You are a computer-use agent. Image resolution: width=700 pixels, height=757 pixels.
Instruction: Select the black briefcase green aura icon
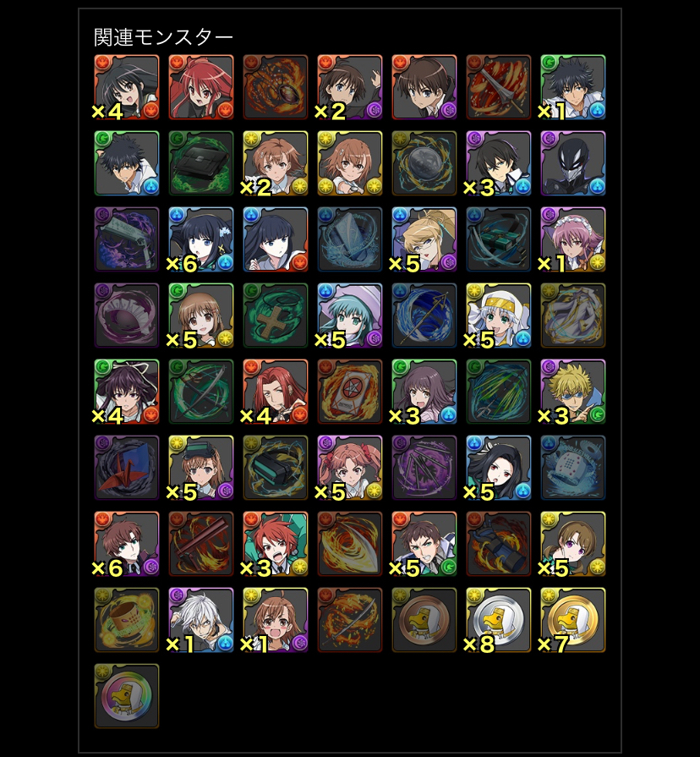coord(201,163)
